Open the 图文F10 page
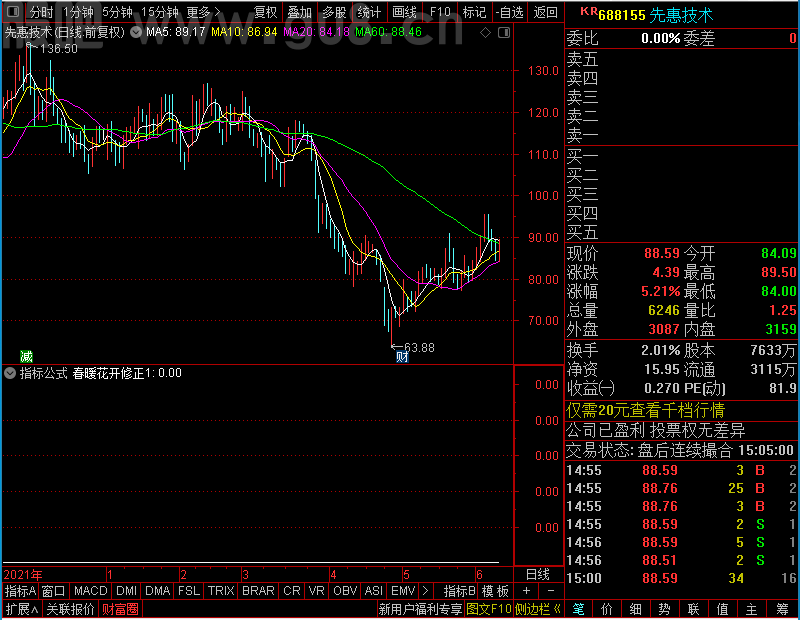 pos(489,609)
